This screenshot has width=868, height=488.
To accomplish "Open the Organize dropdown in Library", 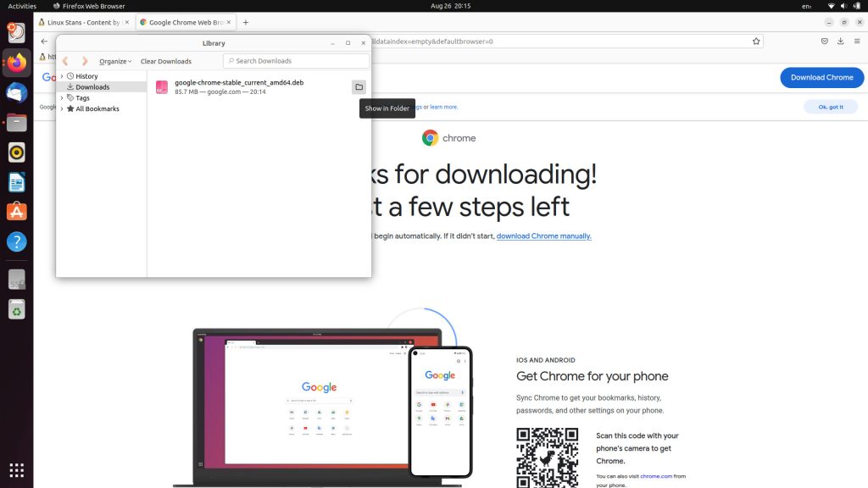I will tap(115, 61).
